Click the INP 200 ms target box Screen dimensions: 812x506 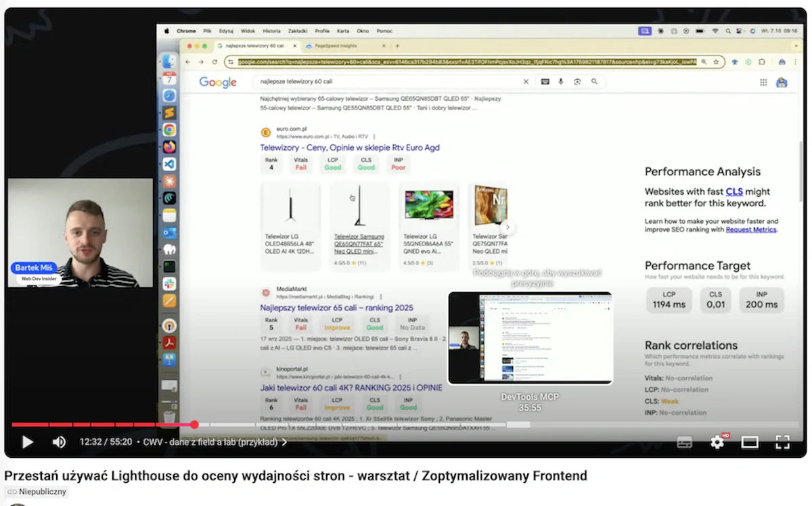(761, 300)
